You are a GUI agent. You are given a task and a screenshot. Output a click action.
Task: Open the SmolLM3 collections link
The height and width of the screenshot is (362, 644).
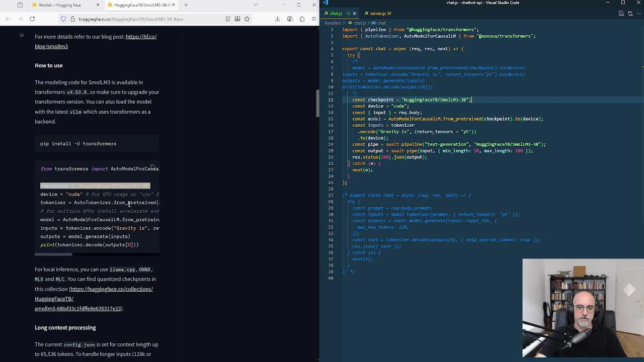pos(94,299)
